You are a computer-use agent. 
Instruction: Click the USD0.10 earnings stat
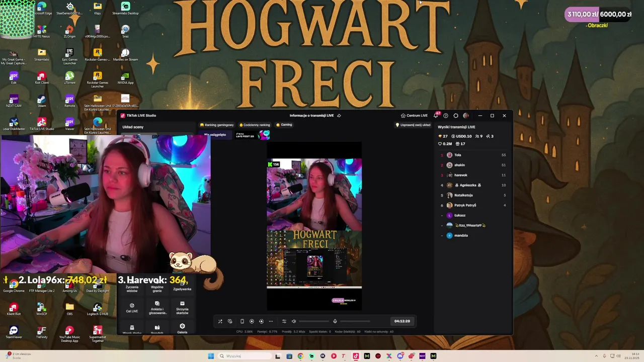coord(462,136)
